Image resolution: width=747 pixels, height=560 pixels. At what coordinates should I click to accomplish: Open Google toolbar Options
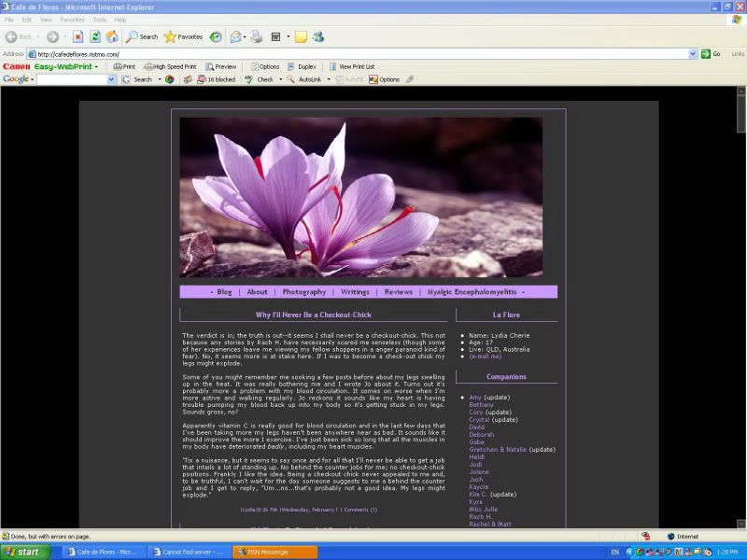point(384,79)
